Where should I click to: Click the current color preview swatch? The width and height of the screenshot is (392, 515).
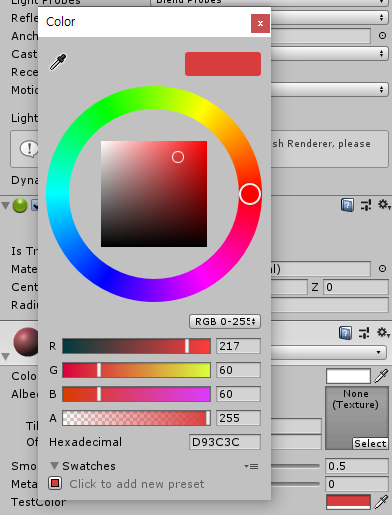pos(223,64)
